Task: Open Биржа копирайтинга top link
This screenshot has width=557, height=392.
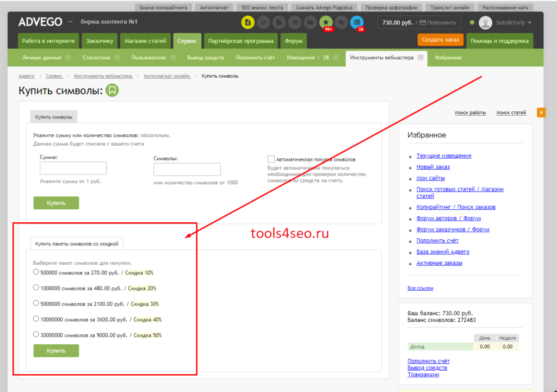Action: pyautogui.click(x=163, y=8)
